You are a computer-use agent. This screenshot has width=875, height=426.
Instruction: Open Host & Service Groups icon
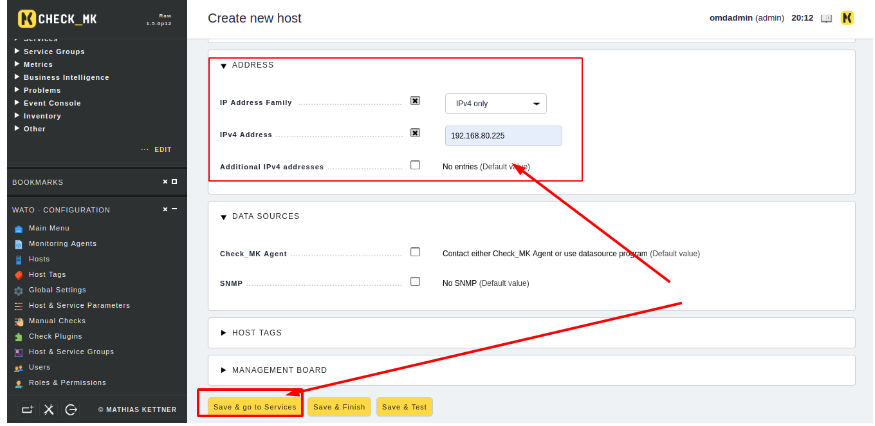18,352
